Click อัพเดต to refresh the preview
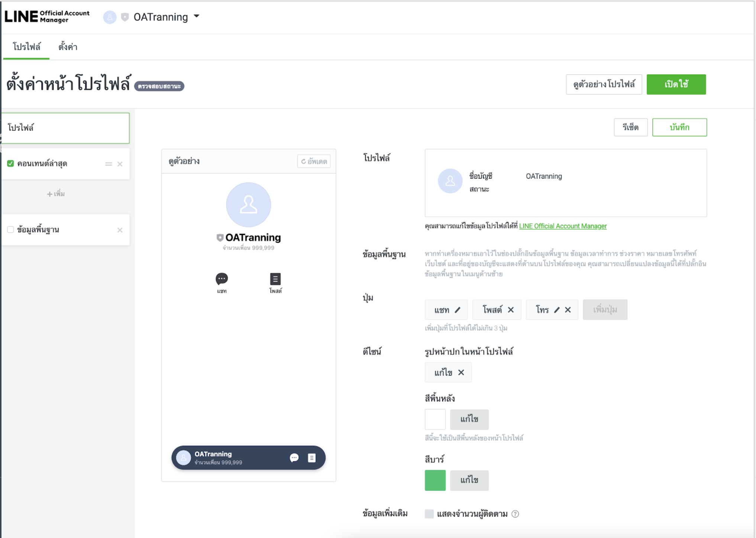Image resolution: width=756 pixels, height=538 pixels. [314, 161]
